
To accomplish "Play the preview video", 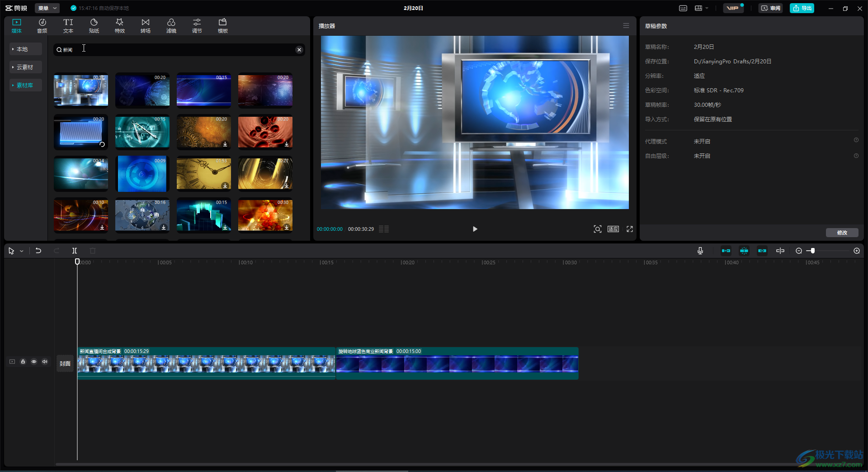I will [475, 229].
